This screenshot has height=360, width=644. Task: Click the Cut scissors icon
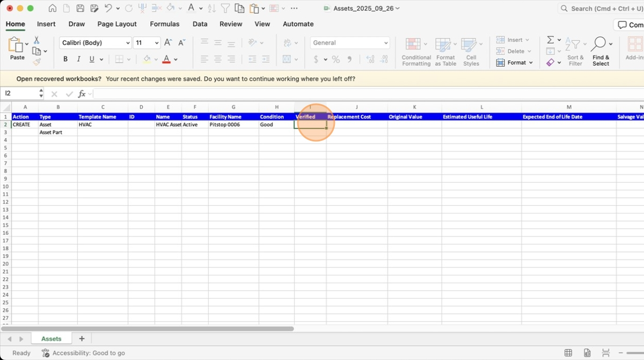click(36, 40)
